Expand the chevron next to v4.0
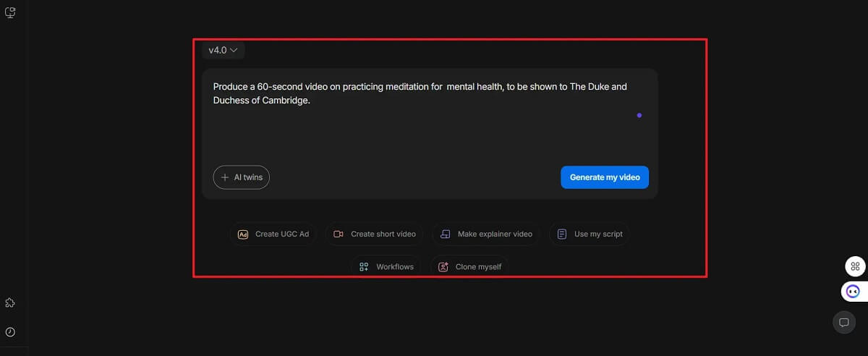This screenshot has height=356, width=868. tap(234, 50)
